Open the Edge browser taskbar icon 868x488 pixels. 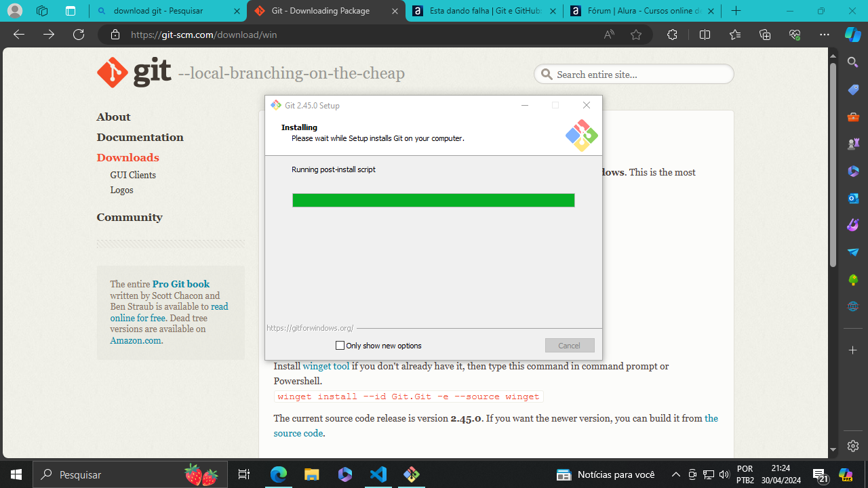click(279, 474)
